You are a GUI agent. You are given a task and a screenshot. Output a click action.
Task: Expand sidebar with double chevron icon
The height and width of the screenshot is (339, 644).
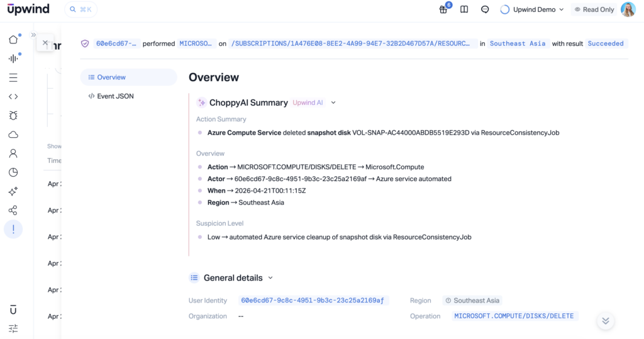pos(33,35)
